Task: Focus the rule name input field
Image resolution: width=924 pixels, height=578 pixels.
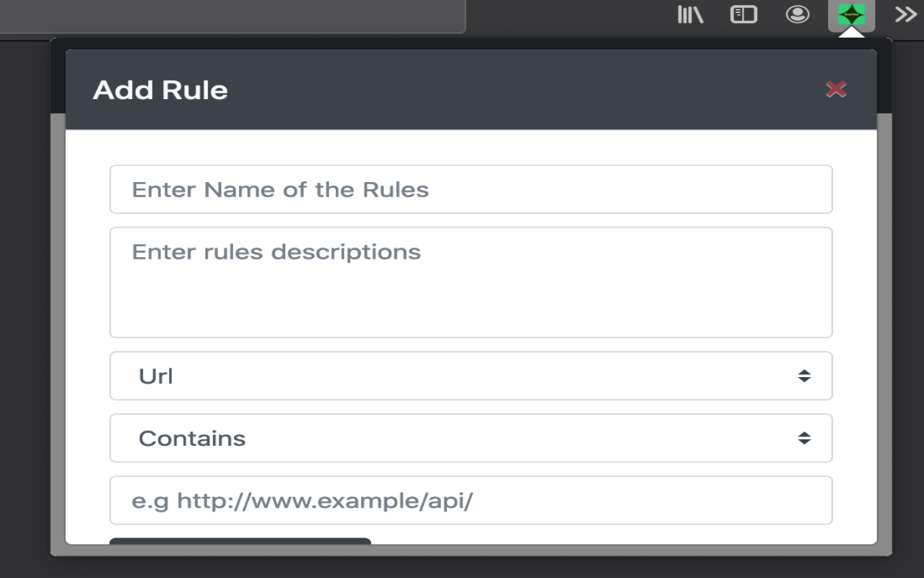Action: pyautogui.click(x=471, y=189)
